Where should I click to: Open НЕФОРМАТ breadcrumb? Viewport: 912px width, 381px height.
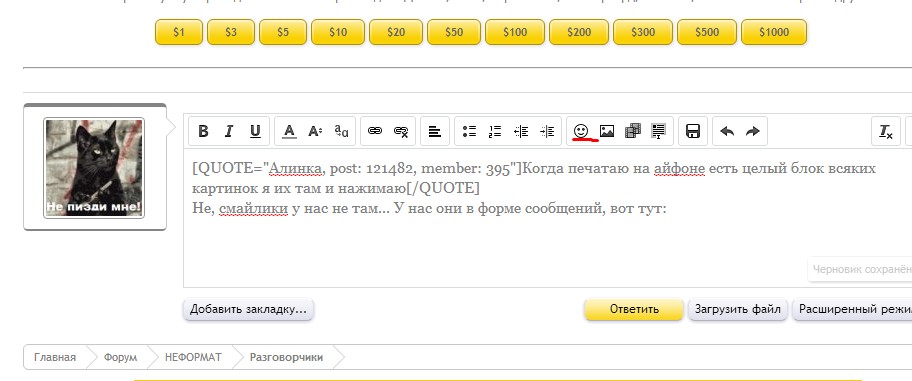click(x=193, y=357)
